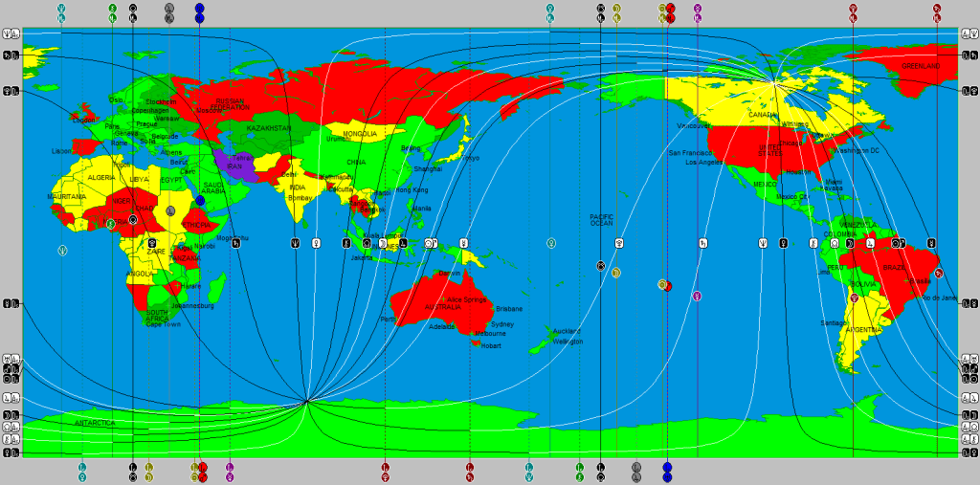Click the black marker over Chad
This screenshot has width=980, height=485.
pyautogui.click(x=133, y=219)
